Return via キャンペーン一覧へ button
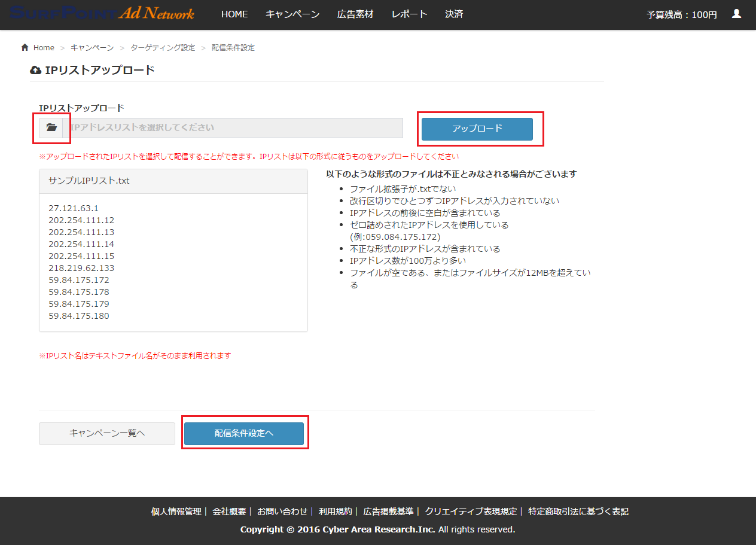The width and height of the screenshot is (756, 545). pos(107,434)
